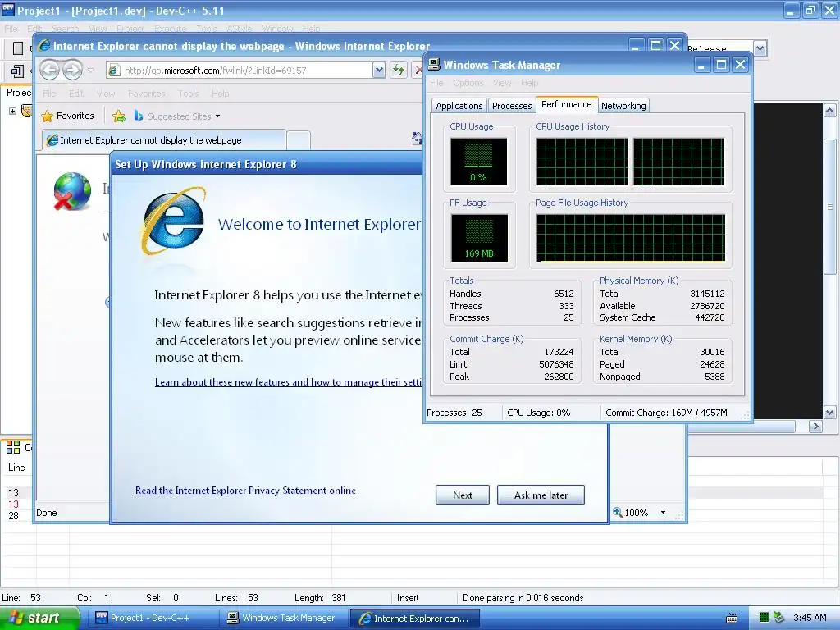Click the Add to Favorites Bar star icon

(x=119, y=116)
